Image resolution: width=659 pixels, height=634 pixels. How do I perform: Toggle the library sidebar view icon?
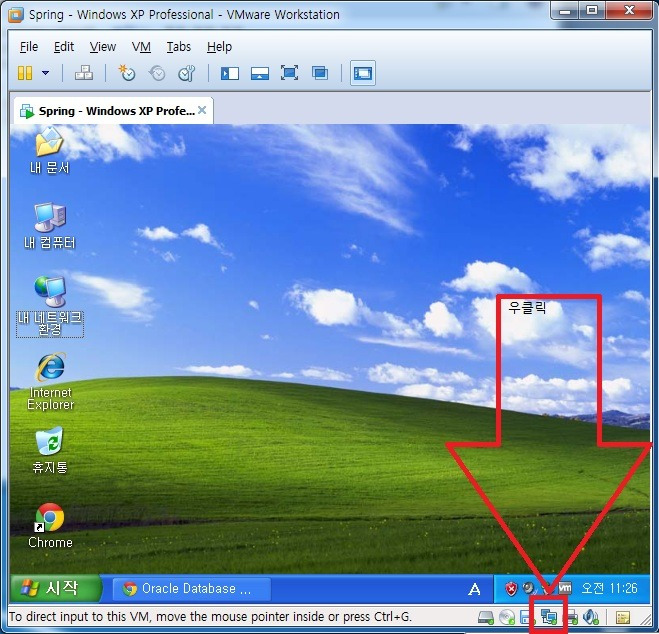(230, 74)
